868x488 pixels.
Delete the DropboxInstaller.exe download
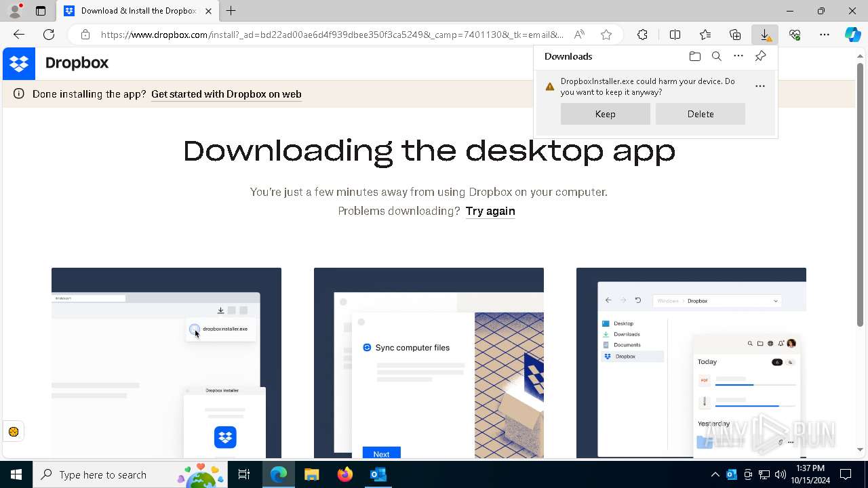pos(701,114)
